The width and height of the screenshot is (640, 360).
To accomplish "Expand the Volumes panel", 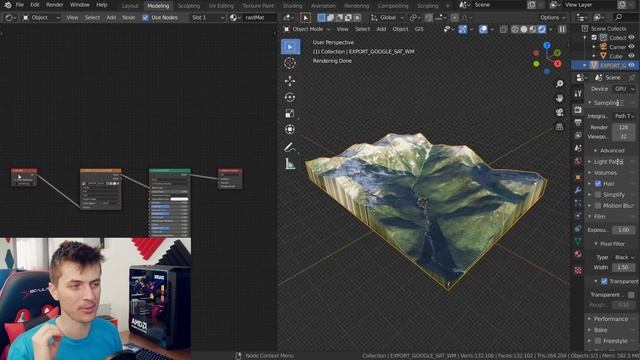I will (x=605, y=173).
